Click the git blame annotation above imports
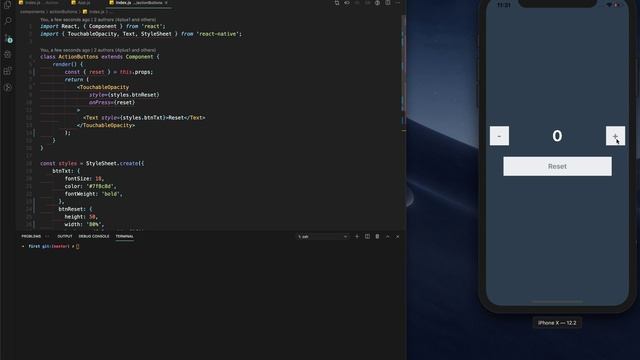The width and height of the screenshot is (640, 360). pos(98,19)
